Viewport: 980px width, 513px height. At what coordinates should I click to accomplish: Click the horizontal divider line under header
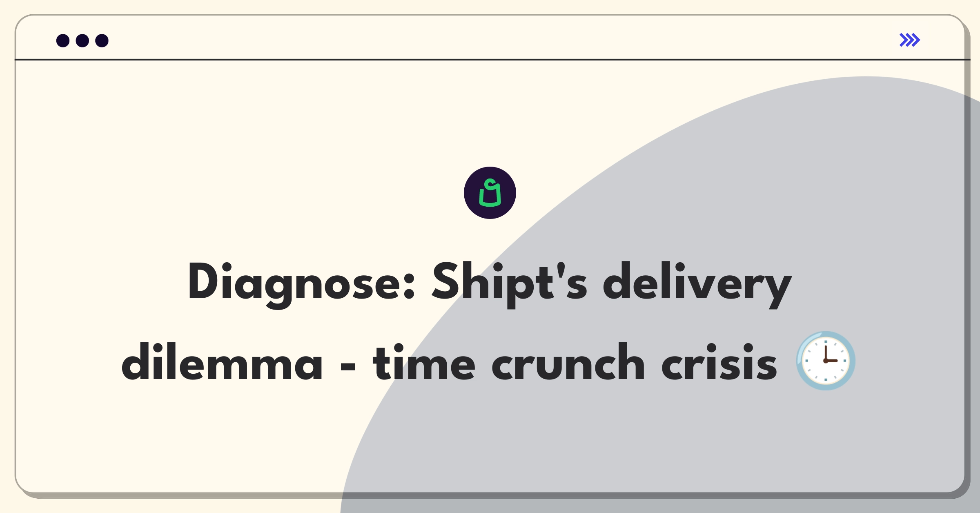[492, 60]
